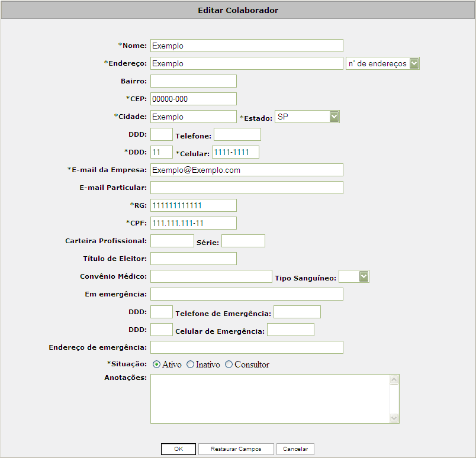
Task: Focus the Nome input field
Action: coord(247,46)
